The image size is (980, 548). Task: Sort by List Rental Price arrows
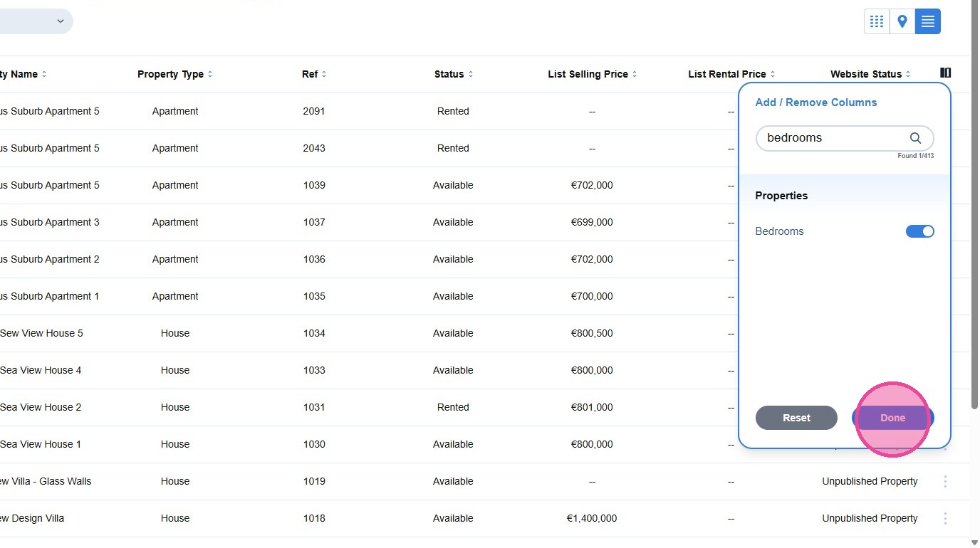[x=773, y=74]
